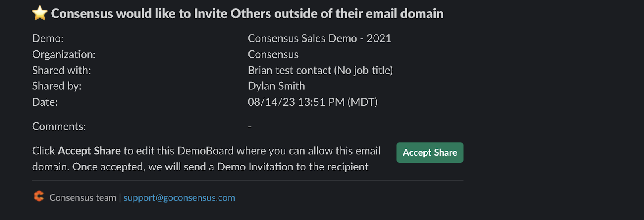This screenshot has height=220, width=644.
Task: Click the Comments: field label
Action: click(59, 127)
